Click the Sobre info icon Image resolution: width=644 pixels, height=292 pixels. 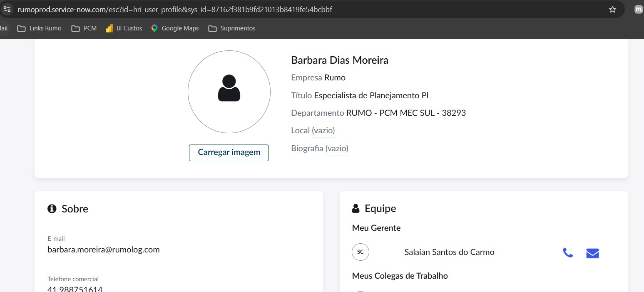tap(52, 209)
